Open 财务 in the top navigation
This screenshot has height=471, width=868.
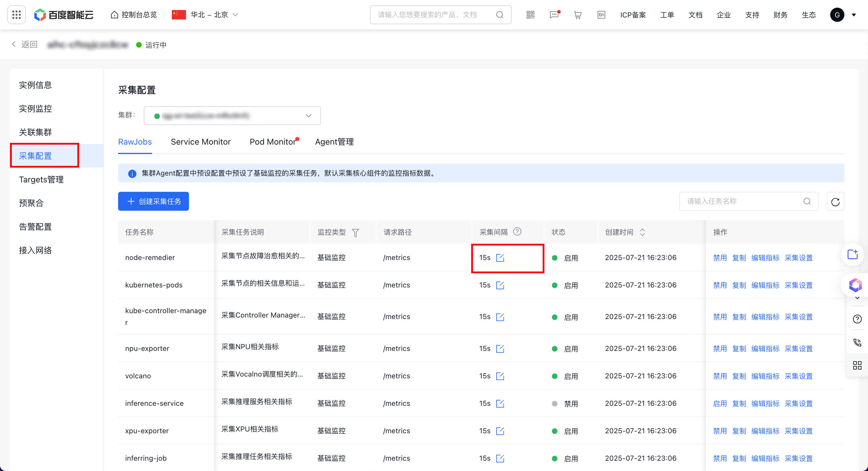click(x=780, y=15)
